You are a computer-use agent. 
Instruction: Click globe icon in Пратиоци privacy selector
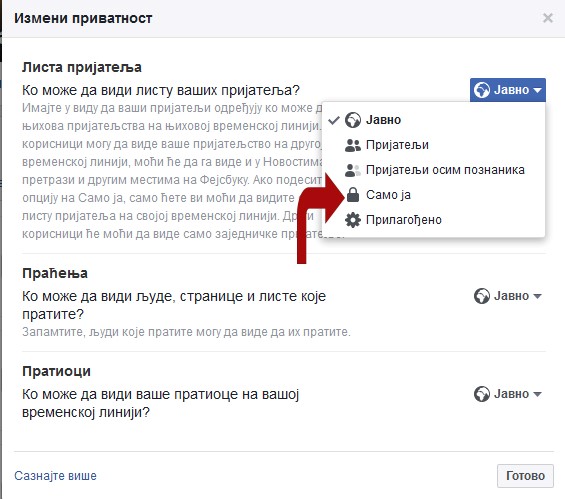(482, 394)
